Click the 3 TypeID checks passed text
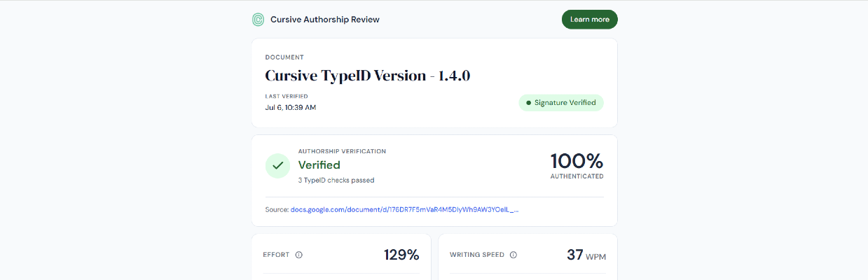The width and height of the screenshot is (868, 280). pos(336,180)
